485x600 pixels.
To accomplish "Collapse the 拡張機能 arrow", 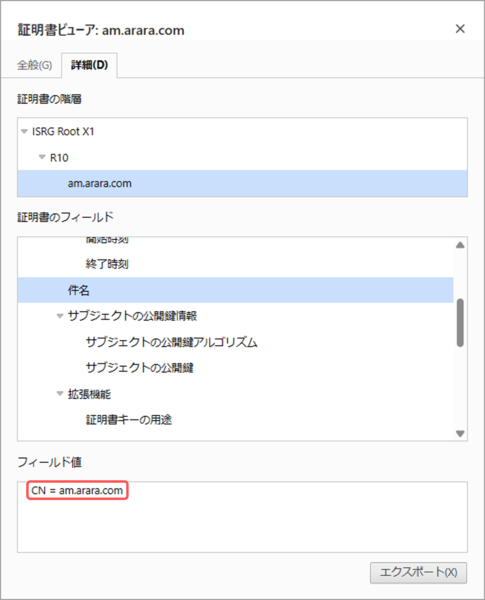I will click(60, 394).
